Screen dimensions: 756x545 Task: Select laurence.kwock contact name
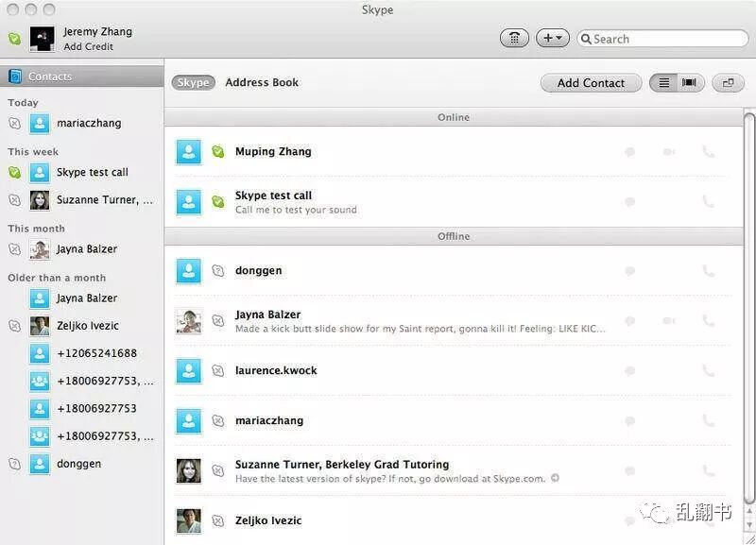[x=276, y=370]
